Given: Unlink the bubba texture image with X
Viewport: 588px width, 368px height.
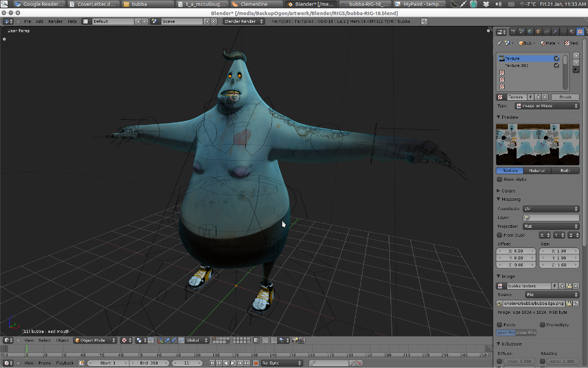Looking at the screenshot, I should [x=576, y=286].
